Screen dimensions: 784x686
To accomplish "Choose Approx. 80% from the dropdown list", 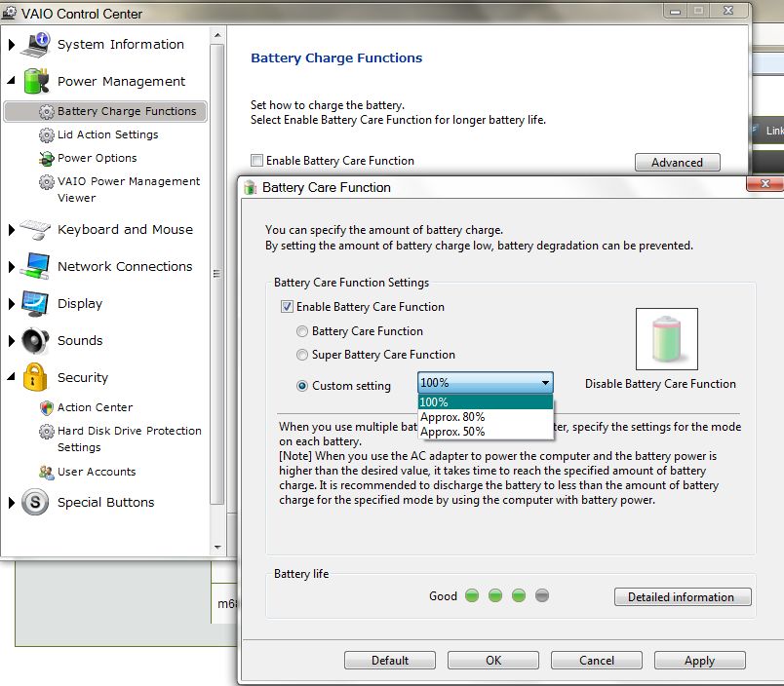I will tap(485, 417).
